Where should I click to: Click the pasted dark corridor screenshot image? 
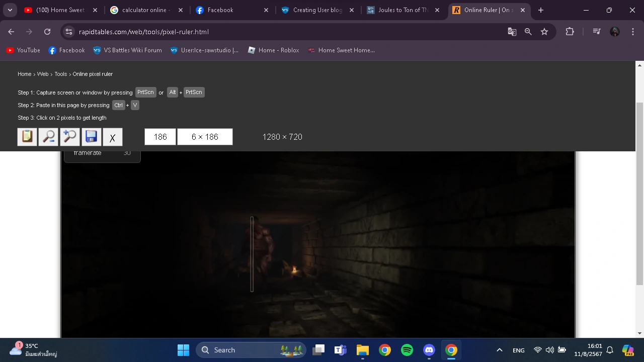318,244
